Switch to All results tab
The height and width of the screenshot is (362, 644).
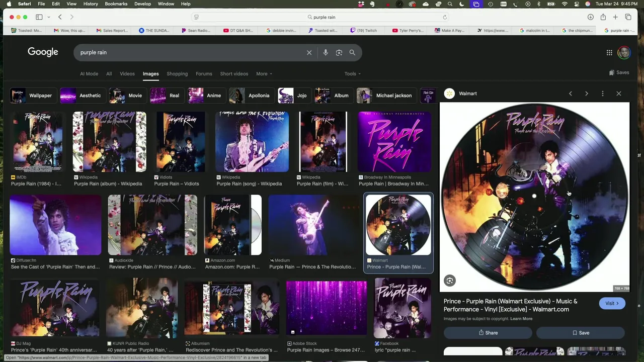[x=109, y=74]
